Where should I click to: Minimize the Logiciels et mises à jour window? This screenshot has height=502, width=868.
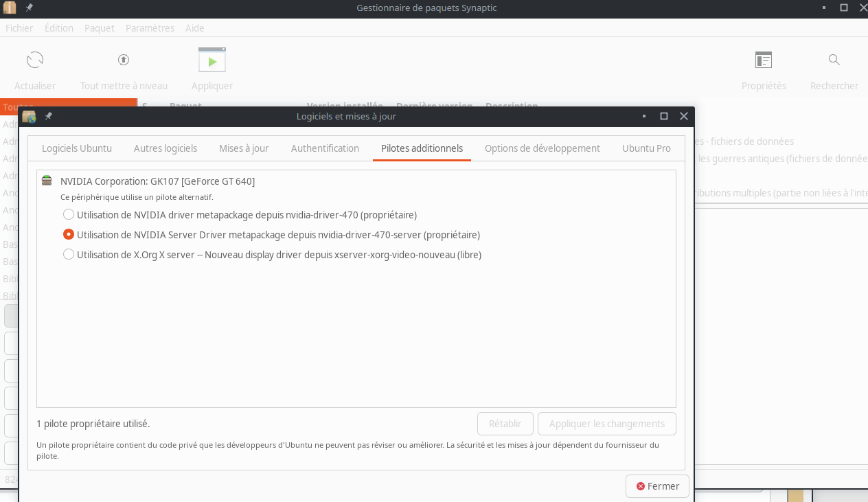[x=644, y=116]
